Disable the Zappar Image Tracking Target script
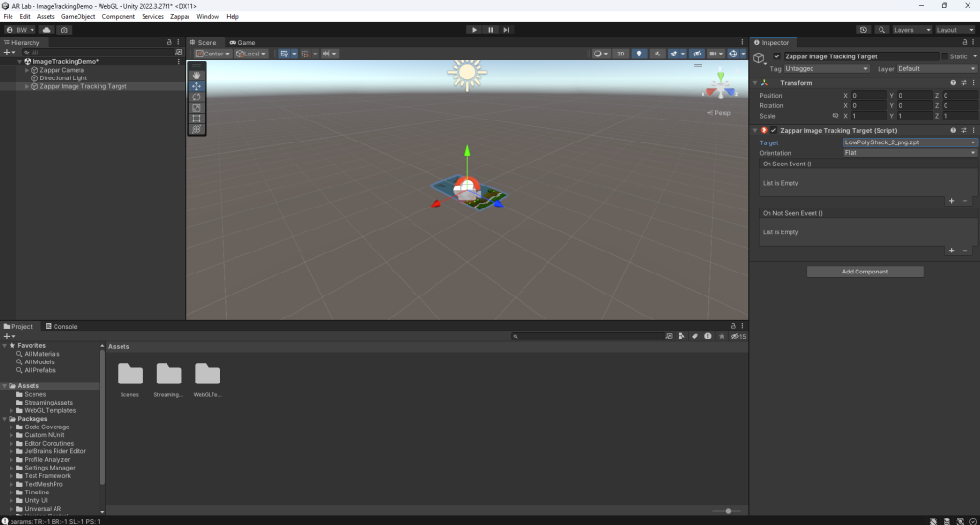Viewport: 980px width, 525px height. pyautogui.click(x=773, y=130)
